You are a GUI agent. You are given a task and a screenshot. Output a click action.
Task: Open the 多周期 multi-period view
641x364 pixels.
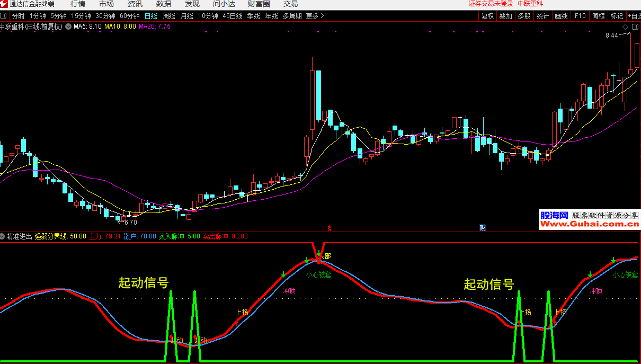[x=292, y=16]
